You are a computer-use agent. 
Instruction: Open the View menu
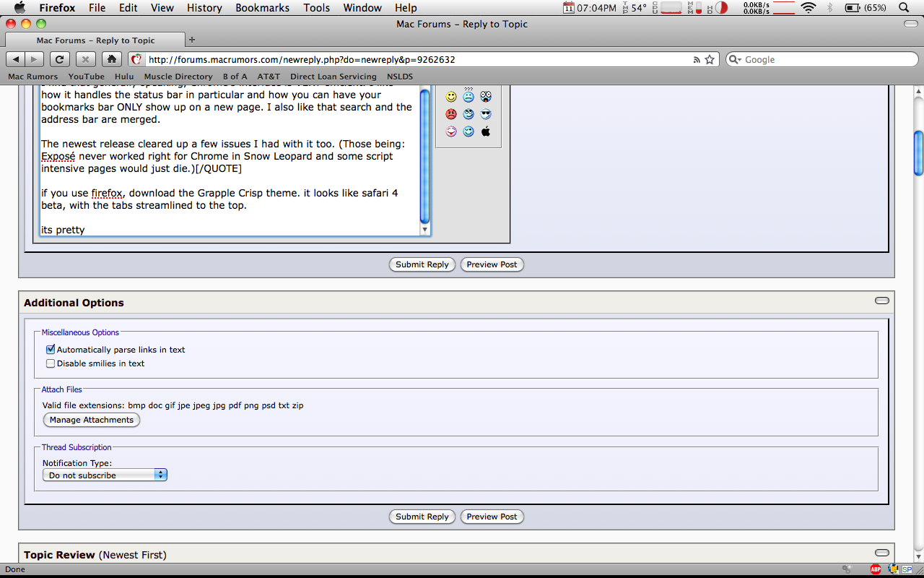click(162, 8)
